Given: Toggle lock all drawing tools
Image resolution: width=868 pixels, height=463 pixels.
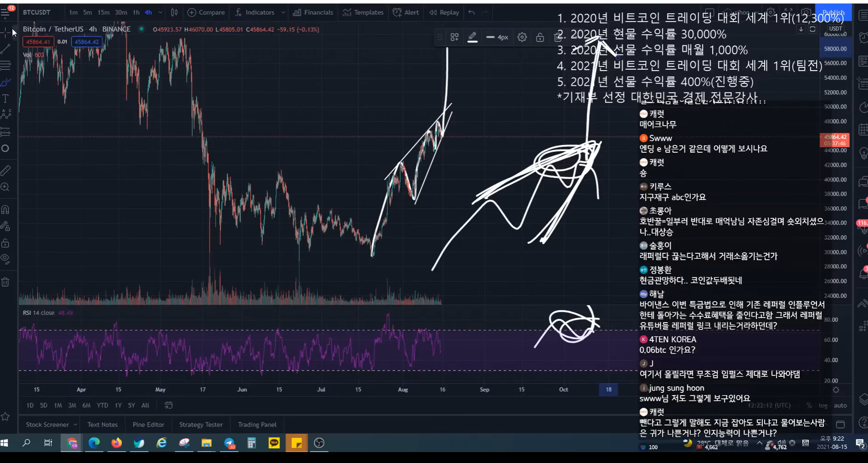Looking at the screenshot, I should click(5, 242).
